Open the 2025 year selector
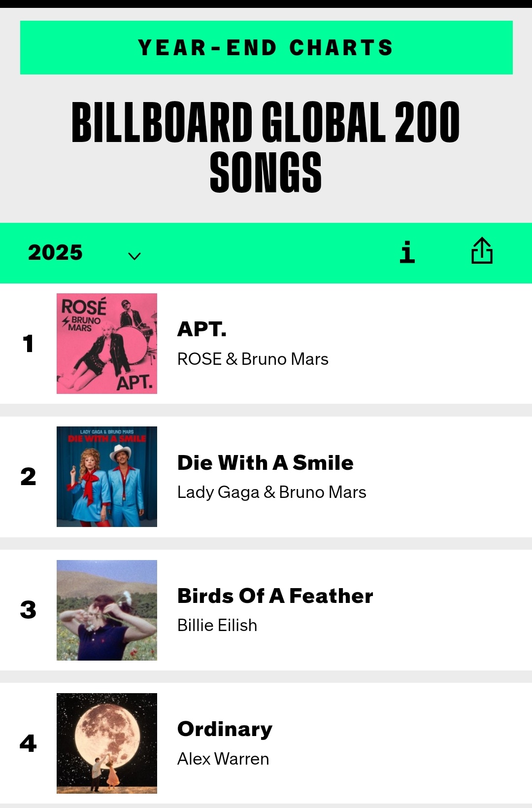The width and height of the screenshot is (532, 808). pyautogui.click(x=55, y=253)
